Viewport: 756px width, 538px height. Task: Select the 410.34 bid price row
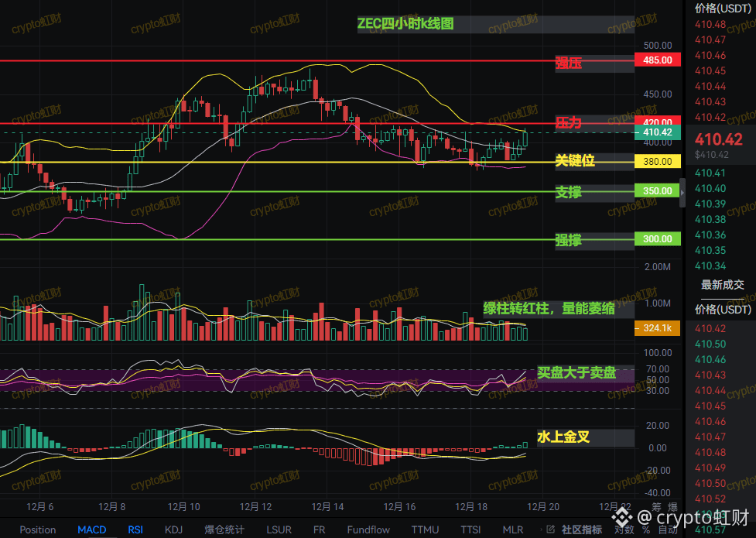[x=710, y=266]
